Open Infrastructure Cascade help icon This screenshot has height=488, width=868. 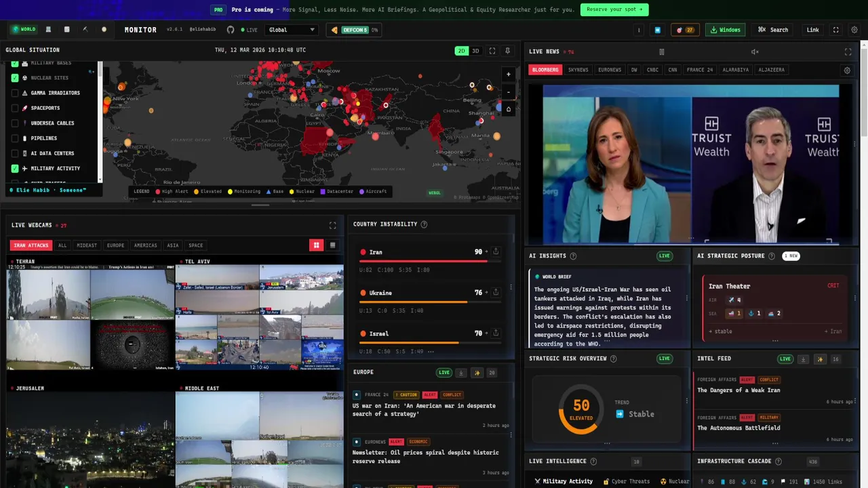click(778, 462)
